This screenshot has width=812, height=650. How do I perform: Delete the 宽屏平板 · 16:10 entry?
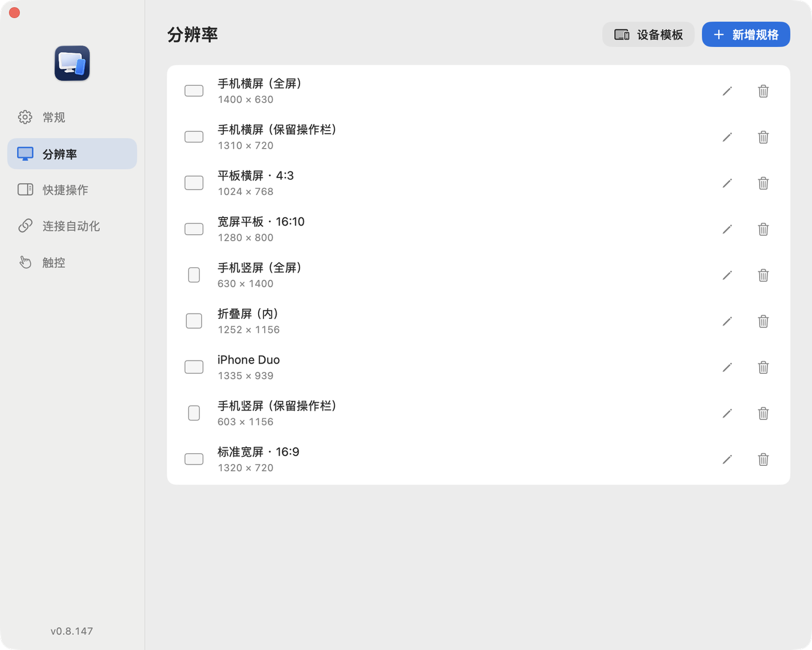coord(763,229)
